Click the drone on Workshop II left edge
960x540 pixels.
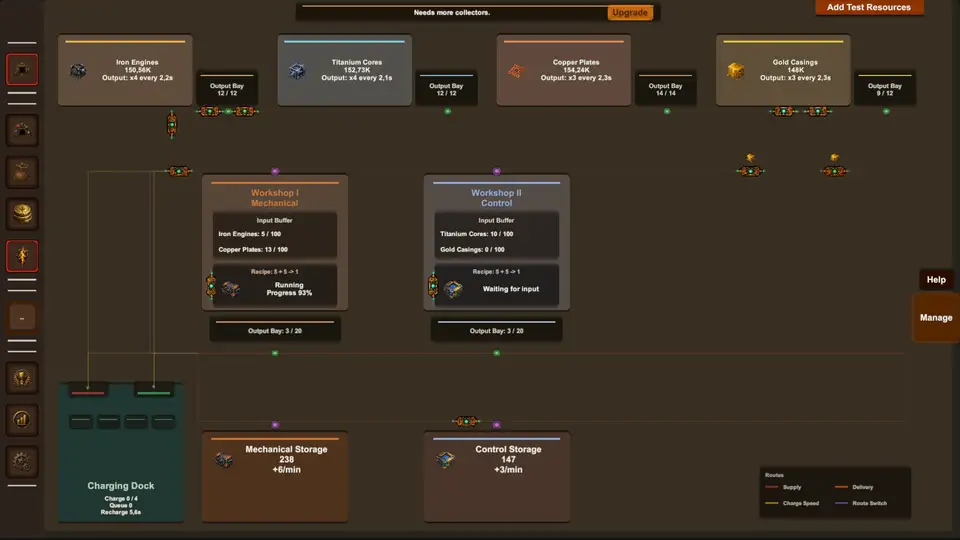point(433,286)
